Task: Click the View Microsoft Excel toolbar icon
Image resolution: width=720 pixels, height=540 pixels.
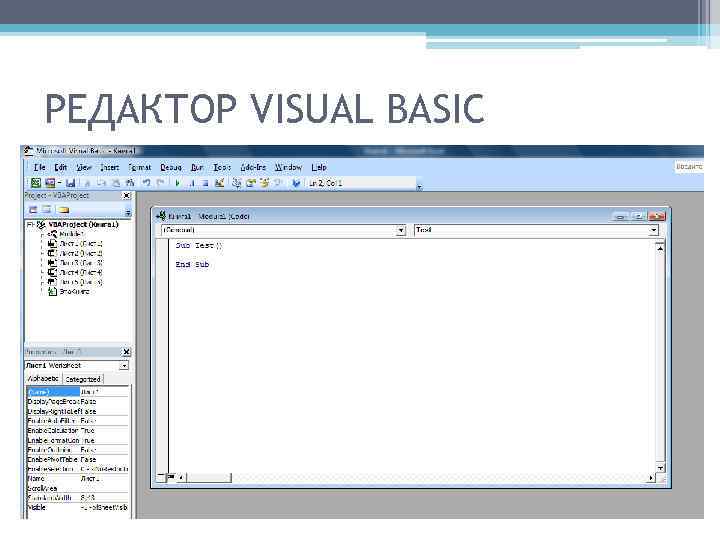Action: point(35,183)
